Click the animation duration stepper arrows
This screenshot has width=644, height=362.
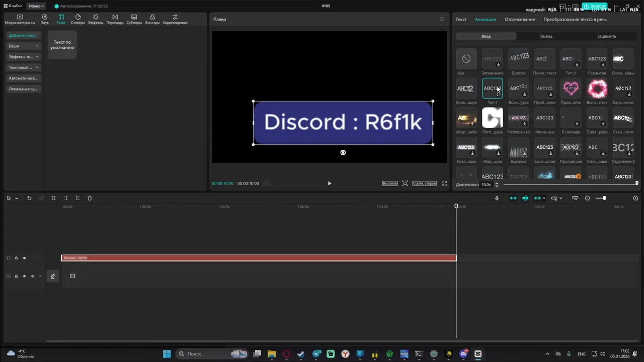point(497,185)
